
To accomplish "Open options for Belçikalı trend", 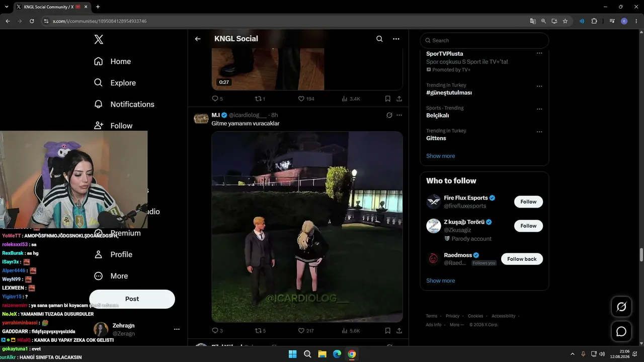I will (x=539, y=109).
